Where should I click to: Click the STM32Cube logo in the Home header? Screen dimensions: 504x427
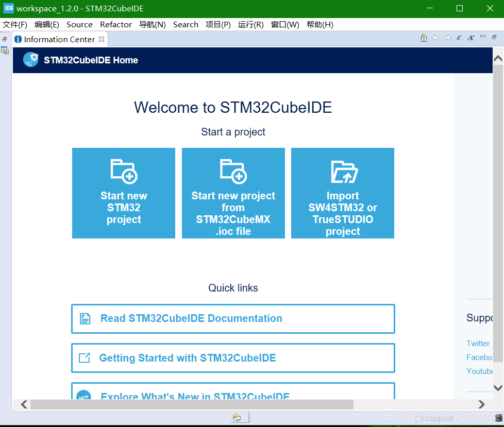[31, 60]
